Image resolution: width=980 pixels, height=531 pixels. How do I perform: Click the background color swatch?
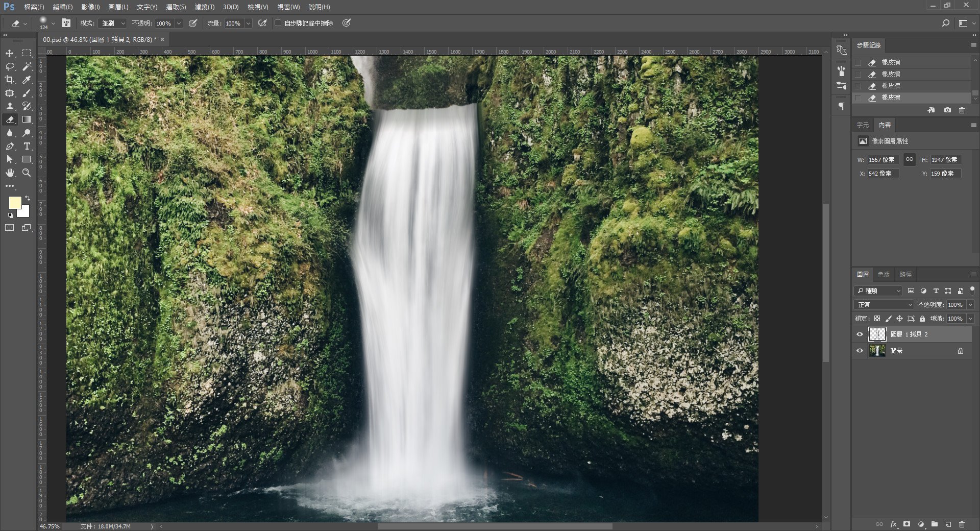point(24,212)
